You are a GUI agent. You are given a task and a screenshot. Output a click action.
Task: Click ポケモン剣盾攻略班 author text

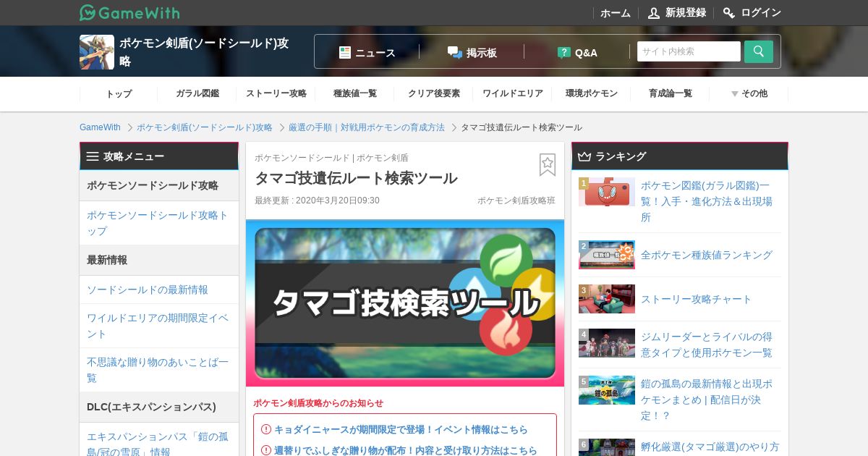click(x=516, y=200)
